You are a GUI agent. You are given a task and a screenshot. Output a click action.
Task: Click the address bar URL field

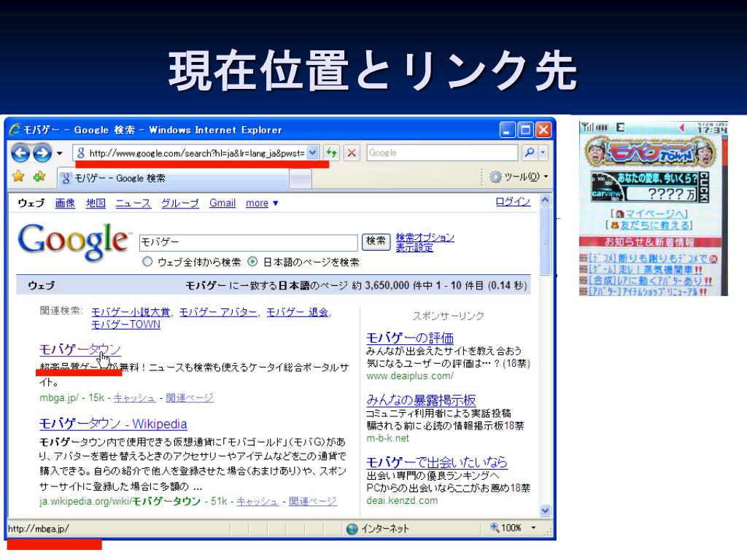pyautogui.click(x=196, y=153)
